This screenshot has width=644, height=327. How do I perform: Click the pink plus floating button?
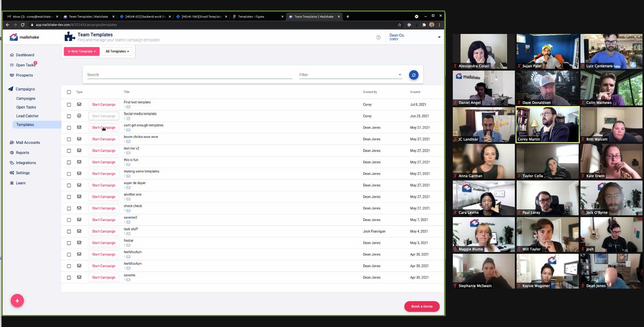click(17, 301)
